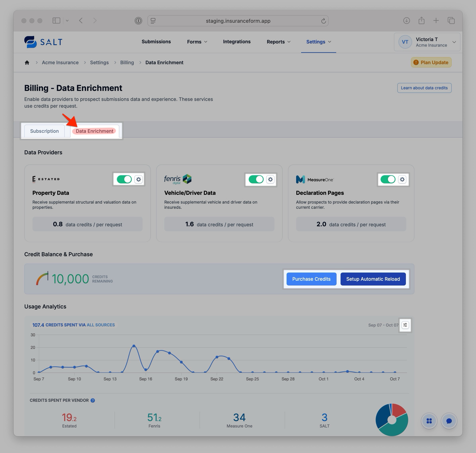Click the usage chart filter options icon

405,325
